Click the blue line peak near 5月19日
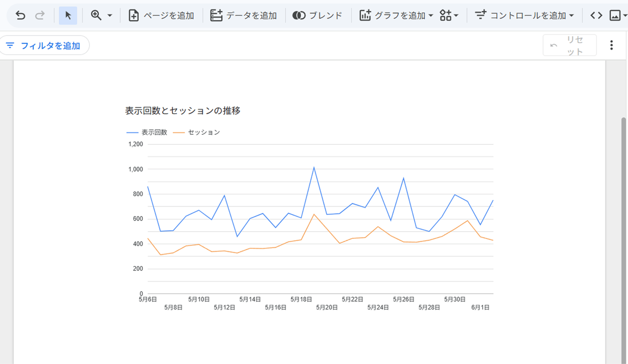This screenshot has height=364, width=628. coord(314,167)
